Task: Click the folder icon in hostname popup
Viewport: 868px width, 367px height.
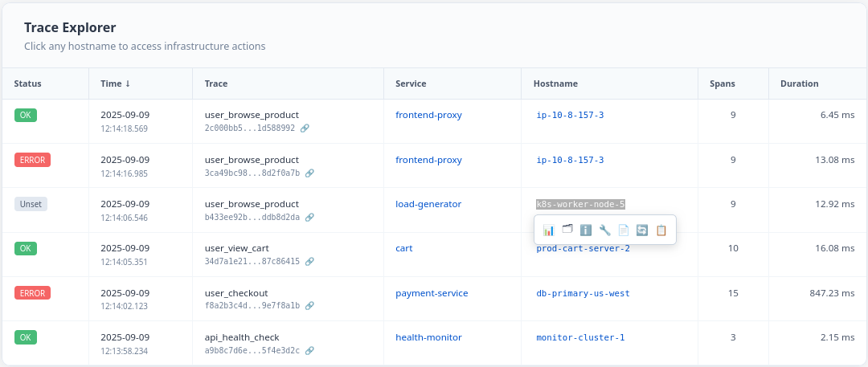Action: click(567, 230)
